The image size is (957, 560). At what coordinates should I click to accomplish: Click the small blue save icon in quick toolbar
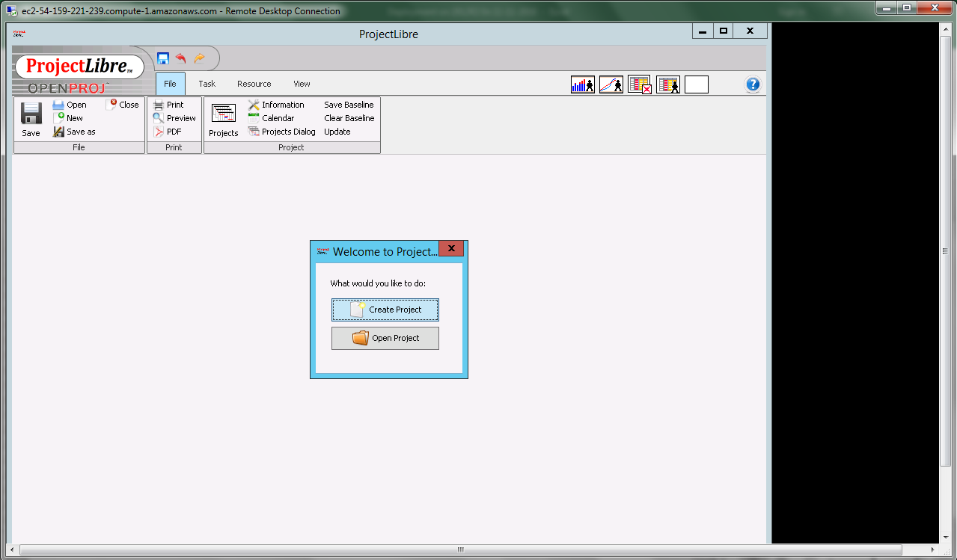tap(163, 58)
